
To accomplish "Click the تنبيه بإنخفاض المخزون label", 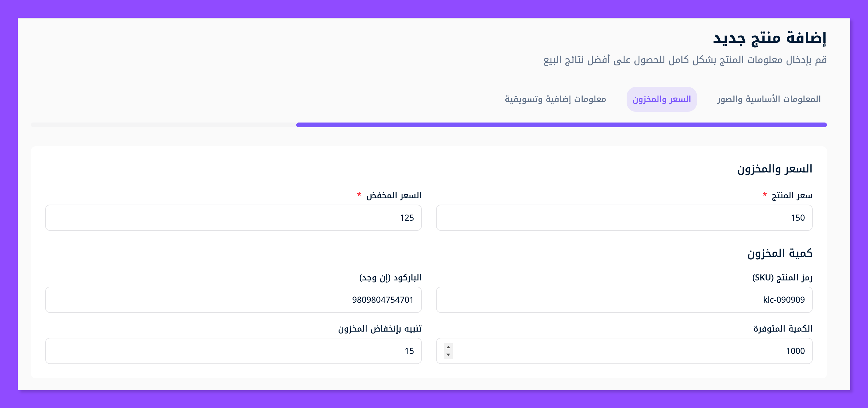I will coord(380,329).
